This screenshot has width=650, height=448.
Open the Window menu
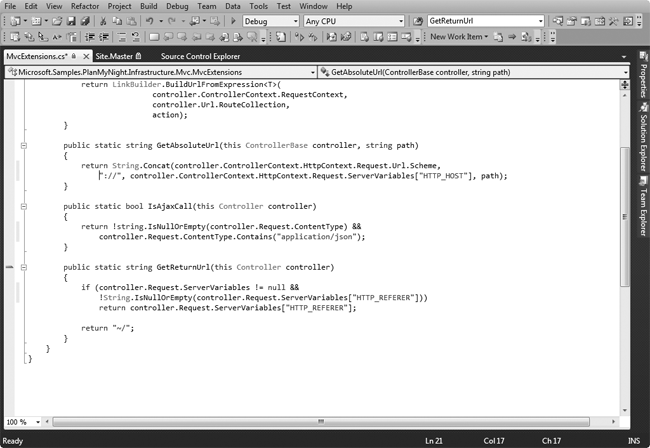[x=313, y=6]
